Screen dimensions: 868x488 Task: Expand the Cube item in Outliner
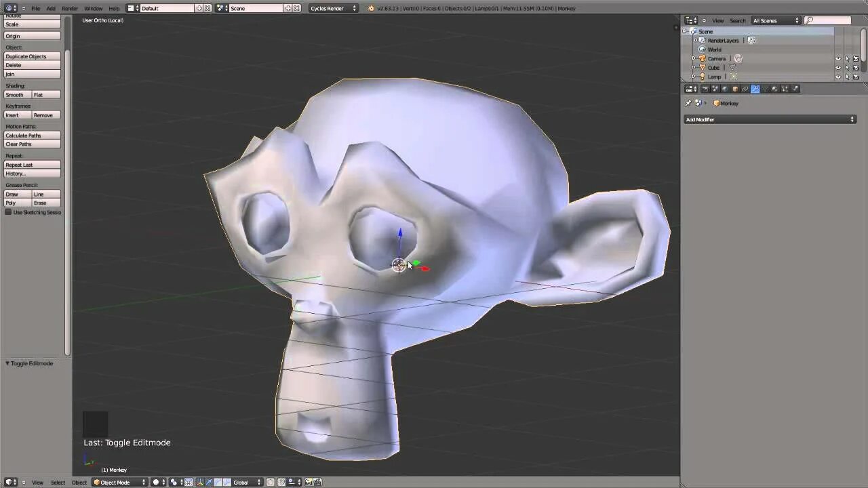point(693,68)
